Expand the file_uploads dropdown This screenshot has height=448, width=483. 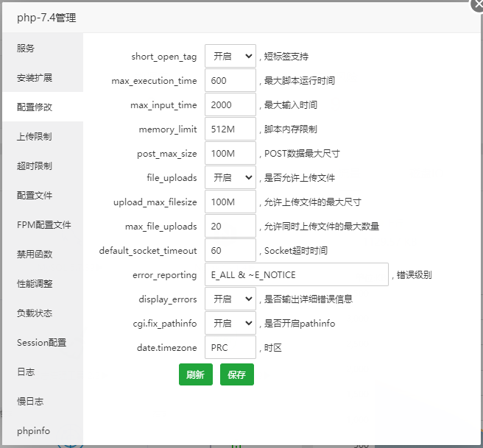(x=230, y=177)
